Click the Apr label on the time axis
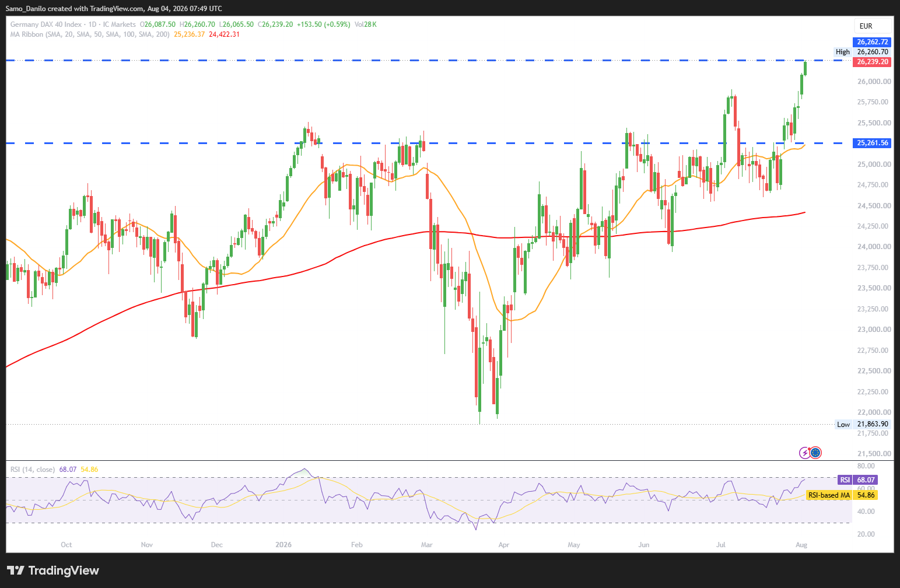 tap(504, 545)
